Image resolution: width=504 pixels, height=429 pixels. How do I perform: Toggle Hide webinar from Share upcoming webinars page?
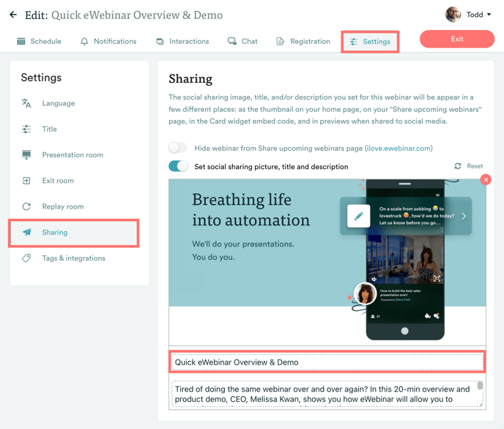pyautogui.click(x=178, y=148)
